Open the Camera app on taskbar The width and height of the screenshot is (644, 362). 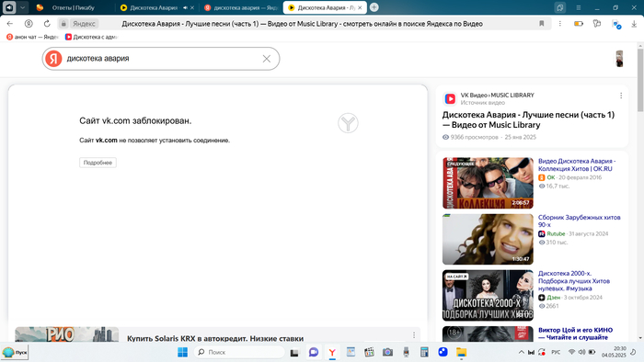click(x=387, y=352)
